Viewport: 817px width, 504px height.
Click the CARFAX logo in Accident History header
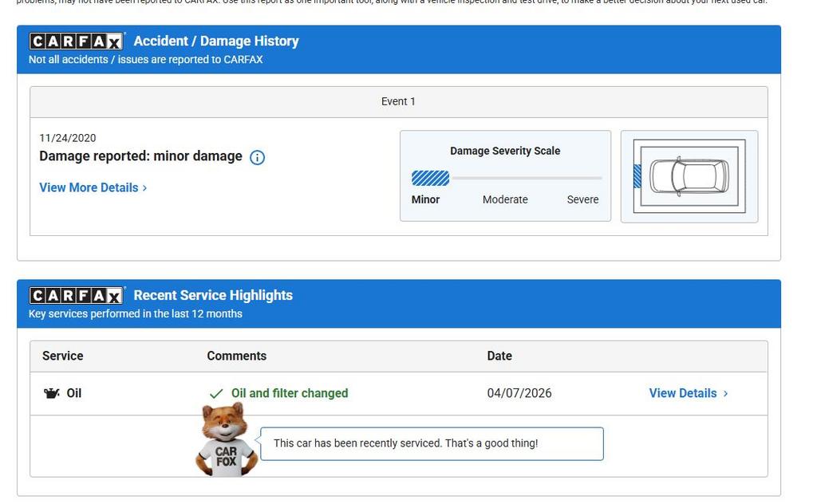[77, 41]
